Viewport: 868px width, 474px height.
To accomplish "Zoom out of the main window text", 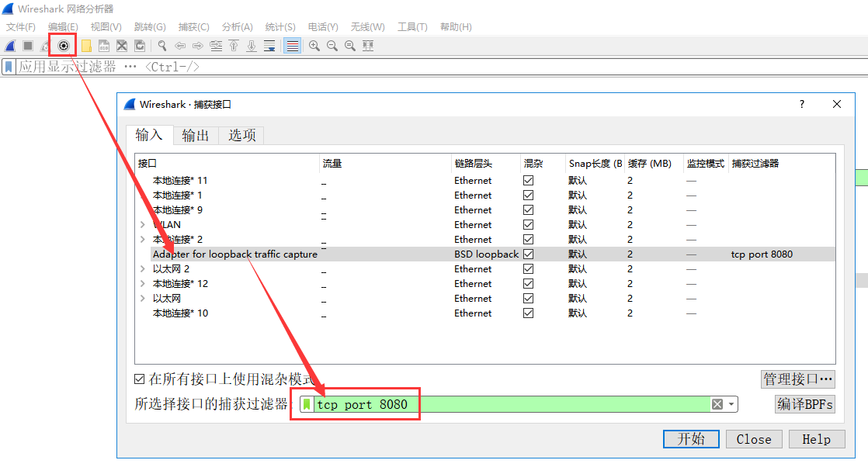I will [332, 46].
